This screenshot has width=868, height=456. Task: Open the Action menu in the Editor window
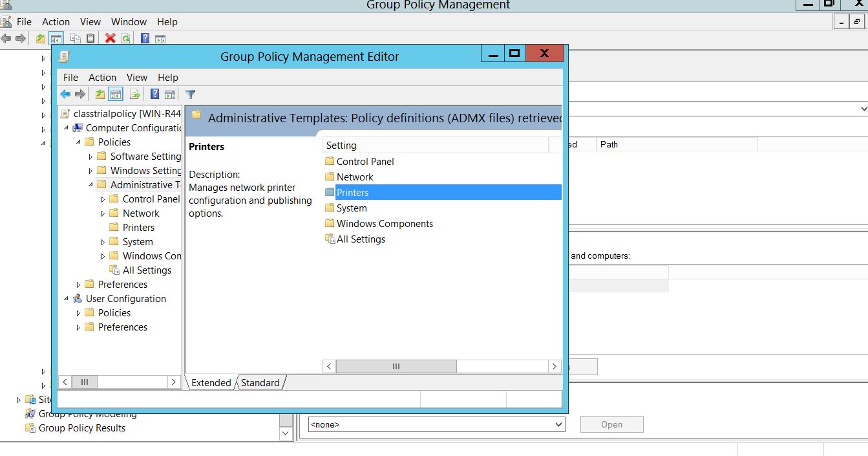point(102,78)
